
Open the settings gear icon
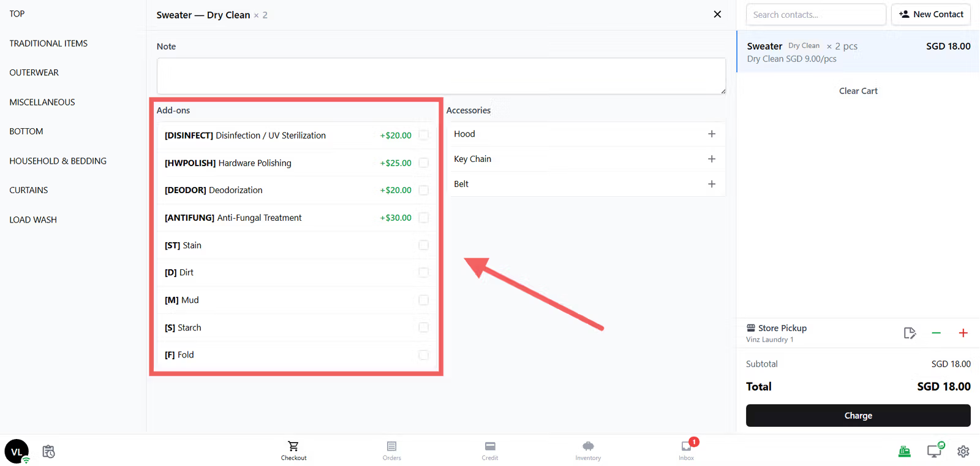tap(963, 451)
